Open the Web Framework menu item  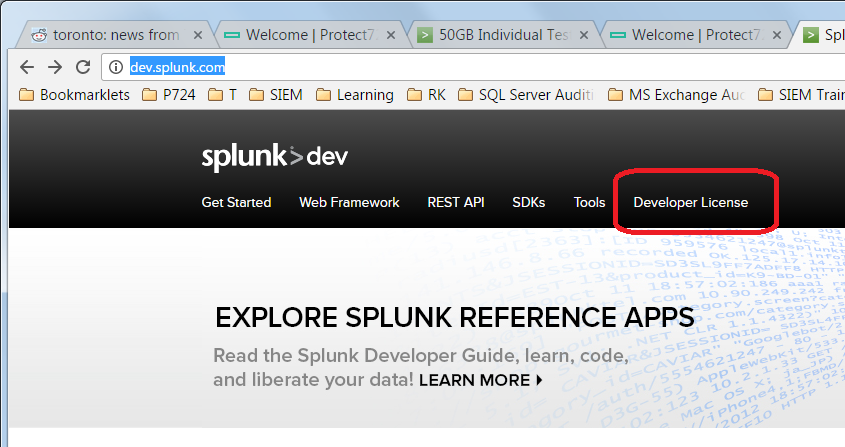[349, 202]
